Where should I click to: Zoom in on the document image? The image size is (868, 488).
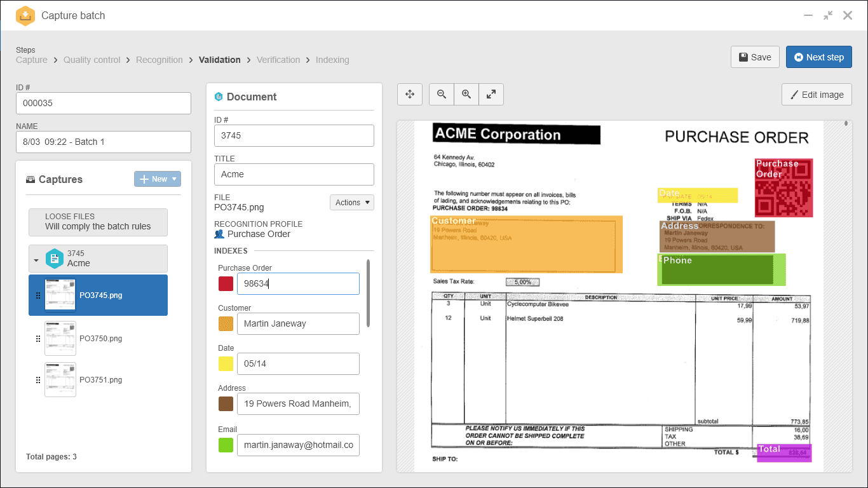[x=466, y=94]
